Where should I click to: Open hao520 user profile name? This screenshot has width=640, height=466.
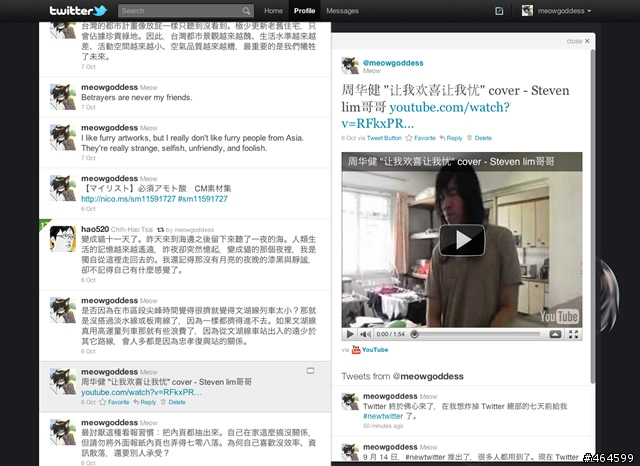click(95, 229)
